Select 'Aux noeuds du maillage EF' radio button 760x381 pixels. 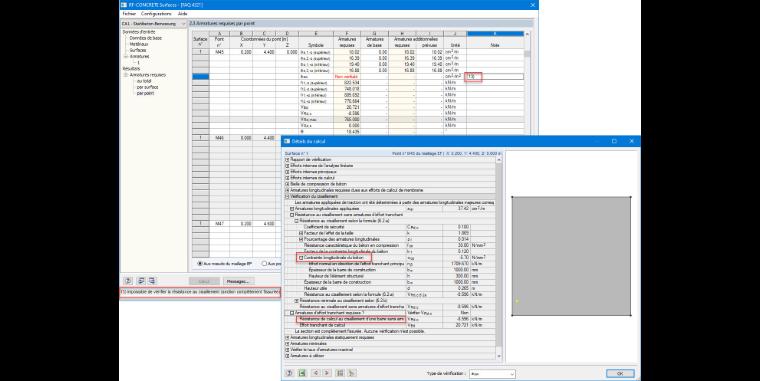(200, 264)
